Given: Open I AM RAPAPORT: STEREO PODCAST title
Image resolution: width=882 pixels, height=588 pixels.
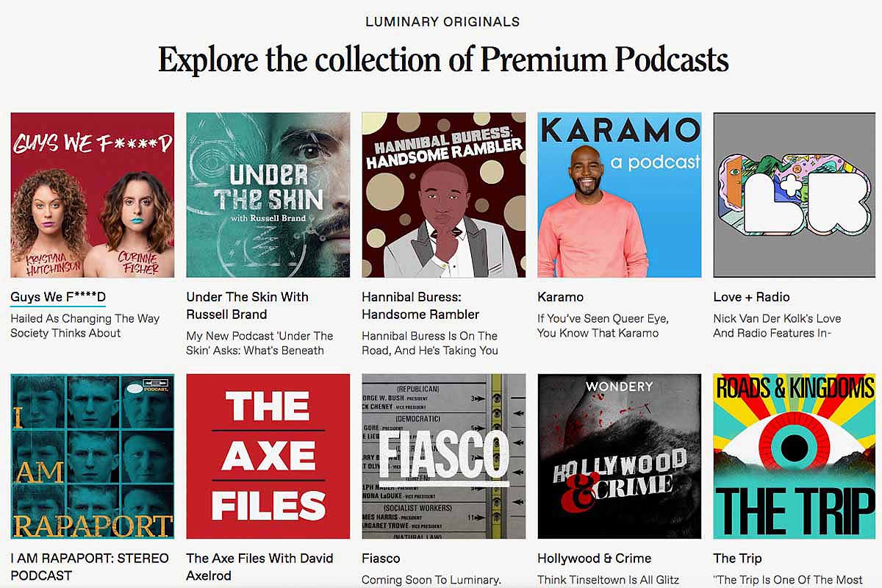Looking at the screenshot, I should (90, 567).
